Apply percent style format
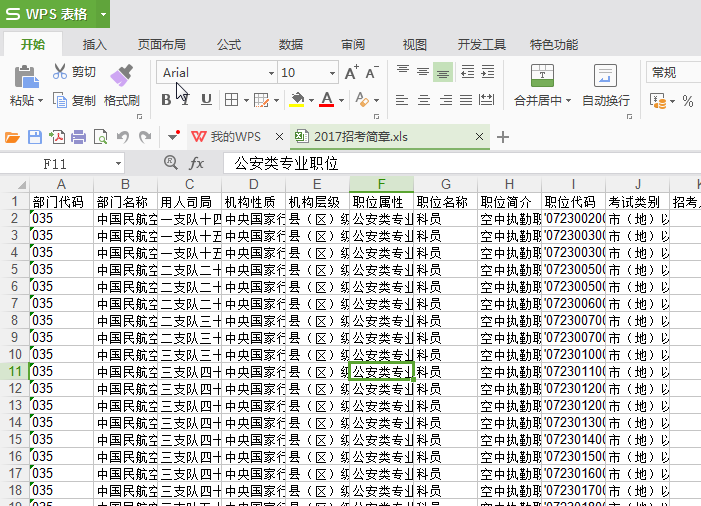 tap(688, 101)
